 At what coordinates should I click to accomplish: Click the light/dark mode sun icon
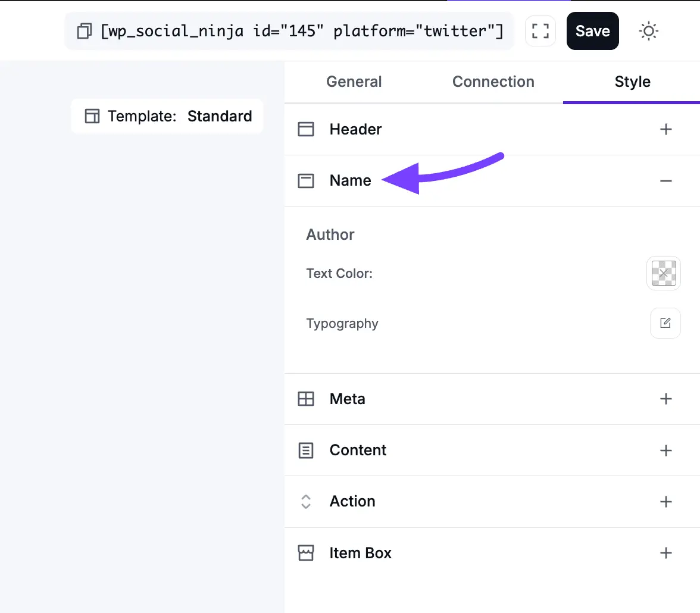coord(648,31)
